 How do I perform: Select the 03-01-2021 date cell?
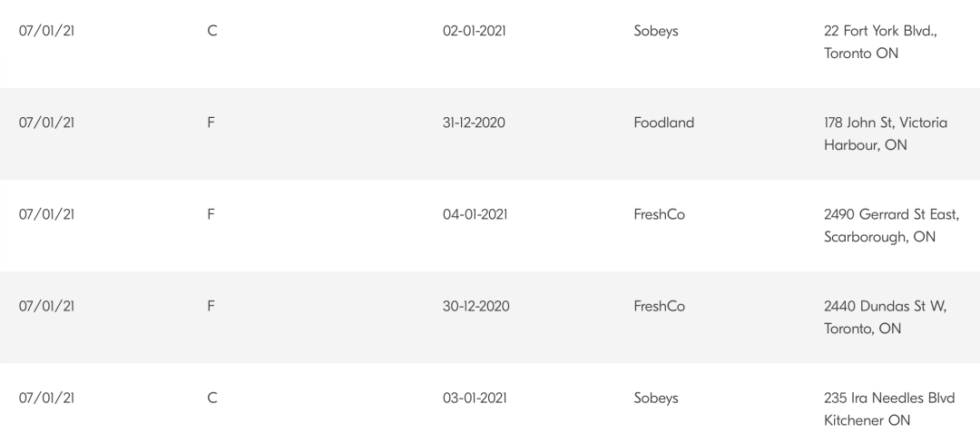pyautogui.click(x=475, y=398)
